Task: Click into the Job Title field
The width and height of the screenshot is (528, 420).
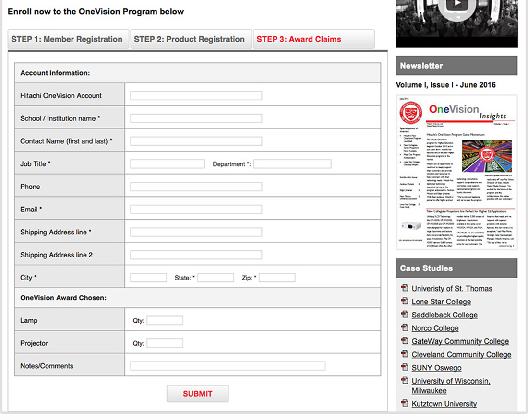Action: point(168,164)
